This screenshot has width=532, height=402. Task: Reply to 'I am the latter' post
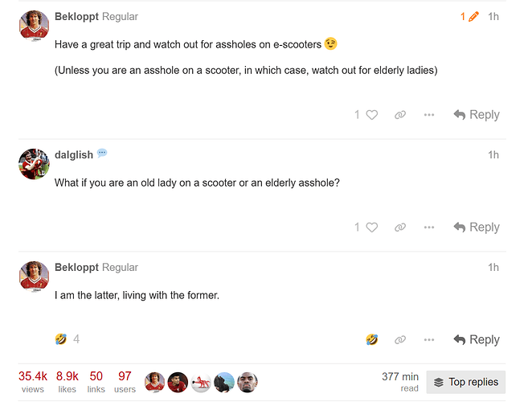(477, 339)
